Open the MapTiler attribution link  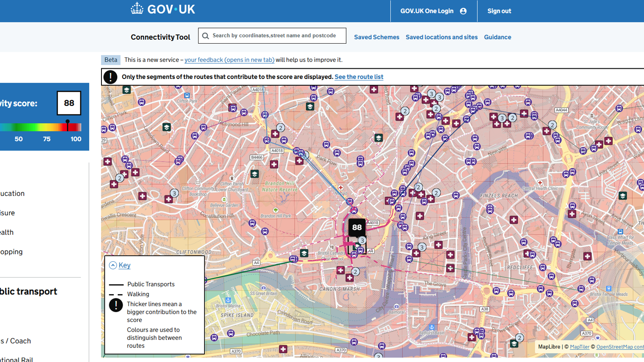click(580, 347)
